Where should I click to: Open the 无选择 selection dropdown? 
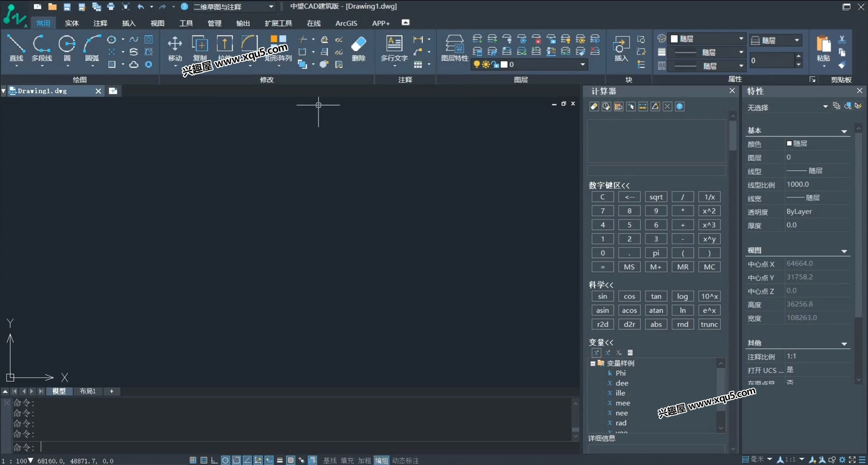coord(787,107)
